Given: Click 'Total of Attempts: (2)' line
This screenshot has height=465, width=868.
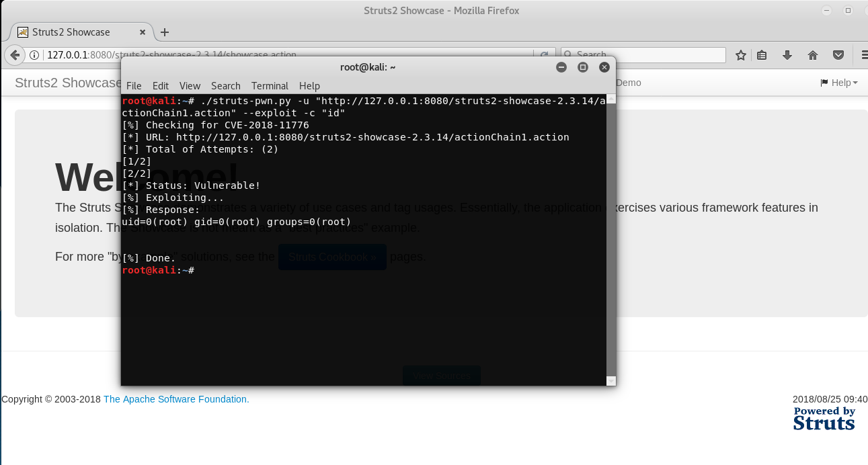Looking at the screenshot, I should 200,149.
